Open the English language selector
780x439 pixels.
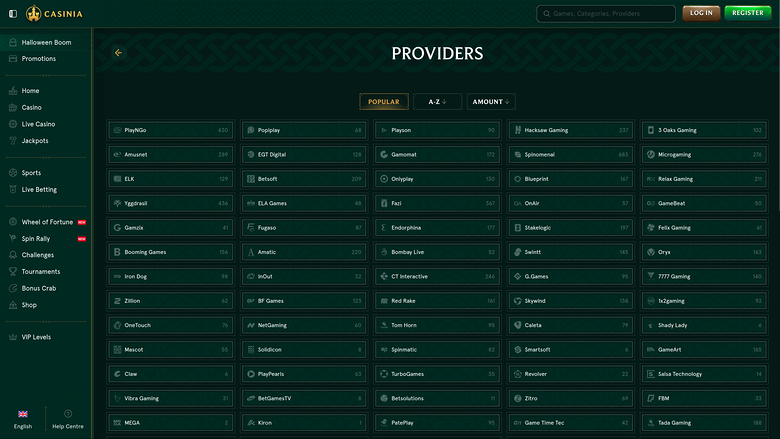(23, 418)
